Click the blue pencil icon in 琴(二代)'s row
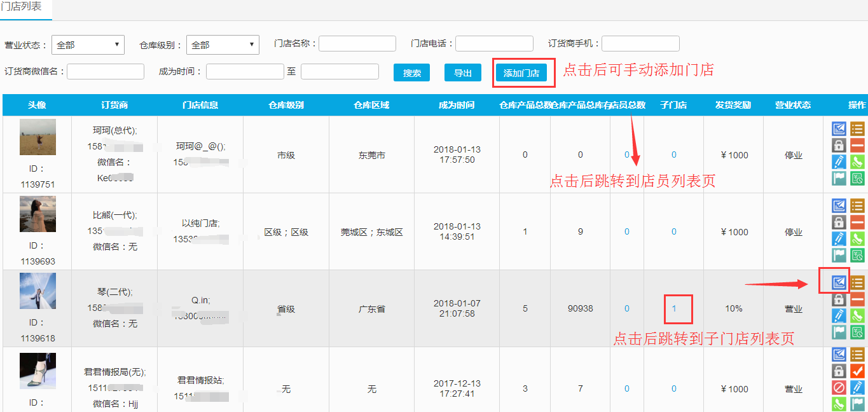This screenshot has height=412, width=868. [839, 316]
